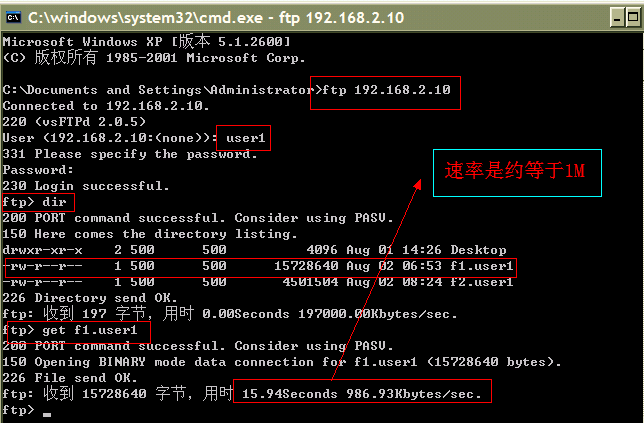Maximize the cmd.exe window
Image resolution: width=644 pixels, height=423 pixels.
pyautogui.click(x=633, y=18)
